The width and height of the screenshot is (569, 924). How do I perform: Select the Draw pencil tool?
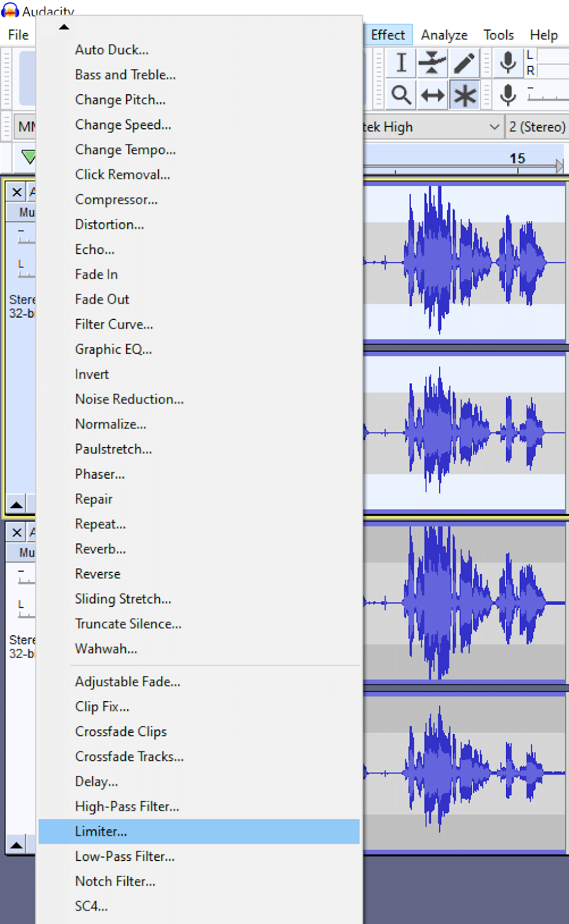(464, 63)
